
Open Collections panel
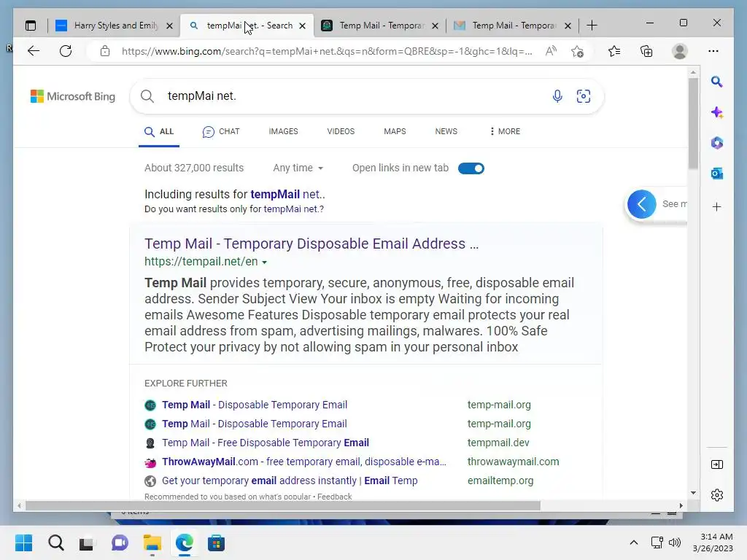[x=646, y=51]
